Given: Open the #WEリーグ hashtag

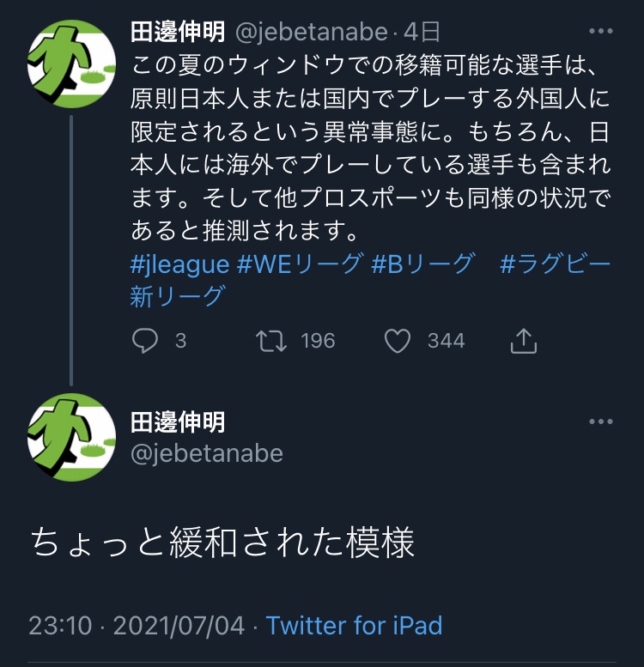Looking at the screenshot, I should [x=300, y=264].
